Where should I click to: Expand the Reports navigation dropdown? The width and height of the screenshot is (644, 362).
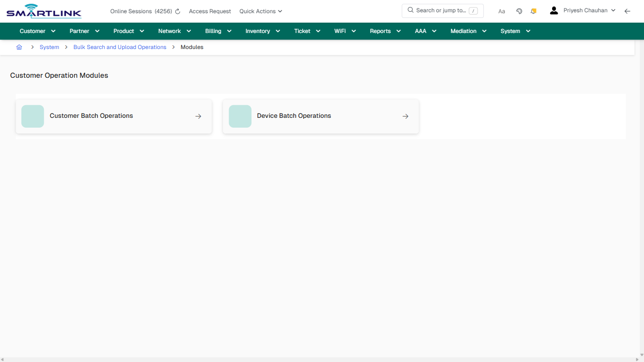point(385,31)
